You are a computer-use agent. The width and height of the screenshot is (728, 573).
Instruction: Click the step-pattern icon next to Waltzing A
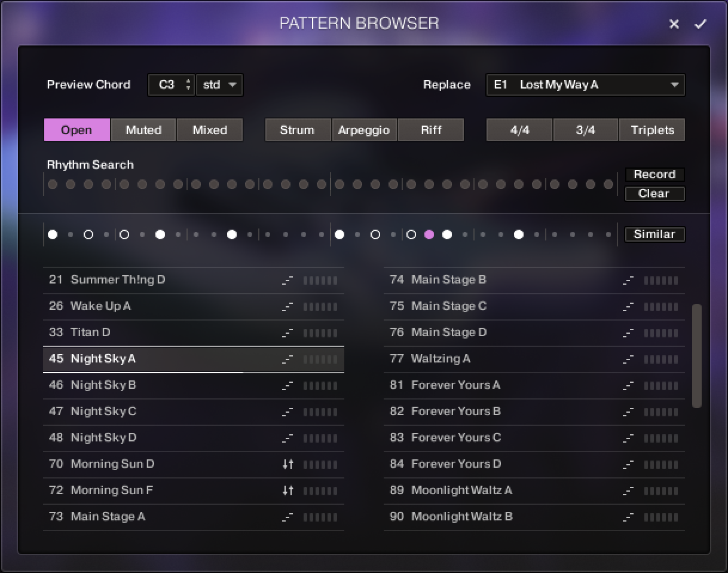tap(628, 359)
